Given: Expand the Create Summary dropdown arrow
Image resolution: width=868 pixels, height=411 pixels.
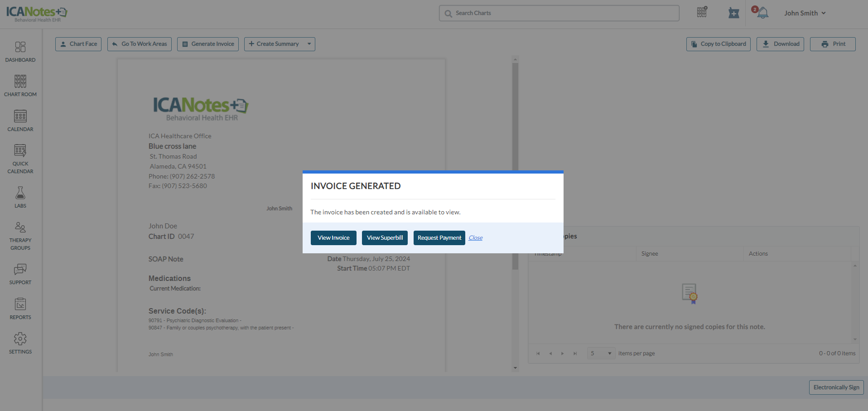Looking at the screenshot, I should 309,44.
